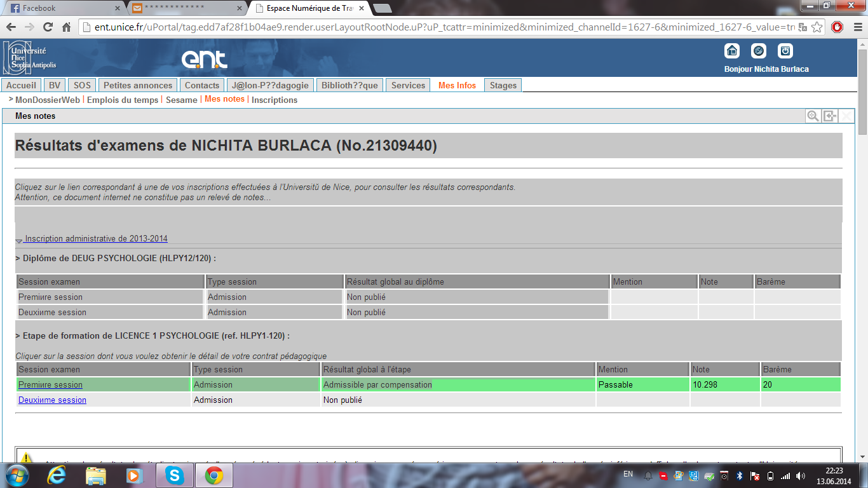The width and height of the screenshot is (868, 488).
Task: Open MonDossierWeb submenu link
Action: (48, 100)
